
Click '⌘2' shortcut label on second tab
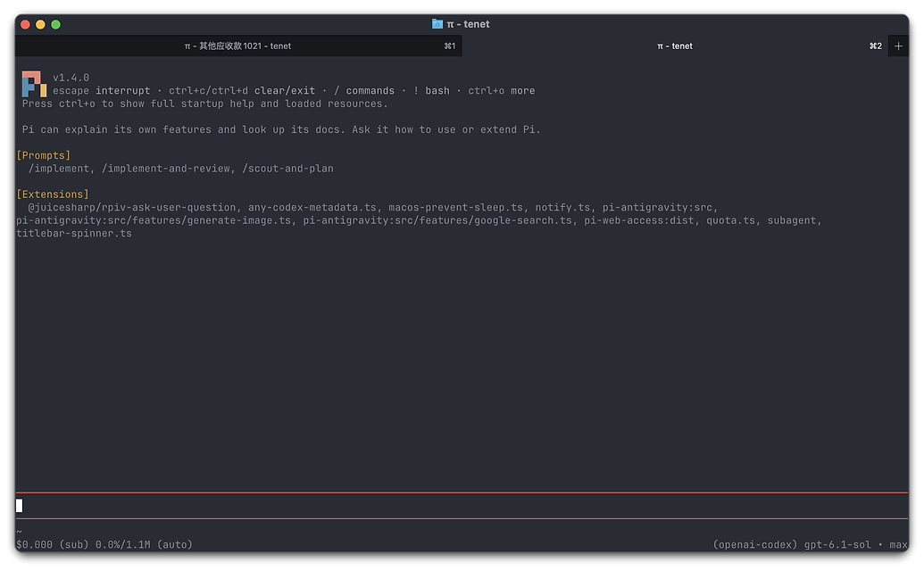point(876,46)
